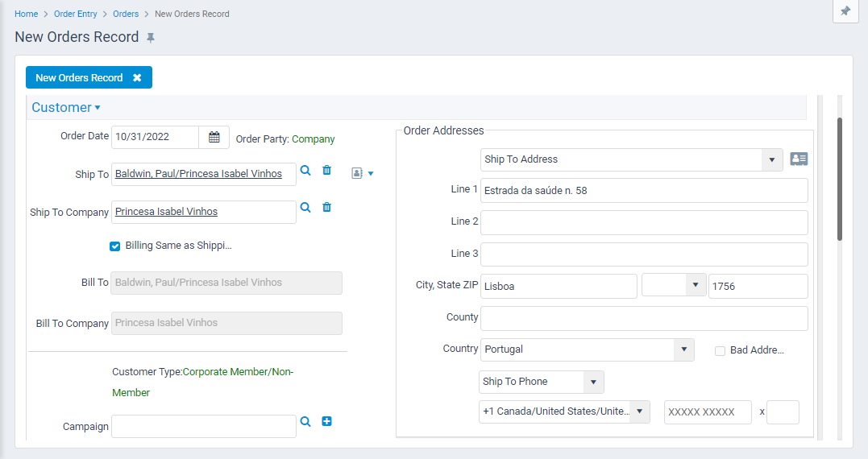The height and width of the screenshot is (459, 868).
Task: Click the Order Date field
Action: 155,137
